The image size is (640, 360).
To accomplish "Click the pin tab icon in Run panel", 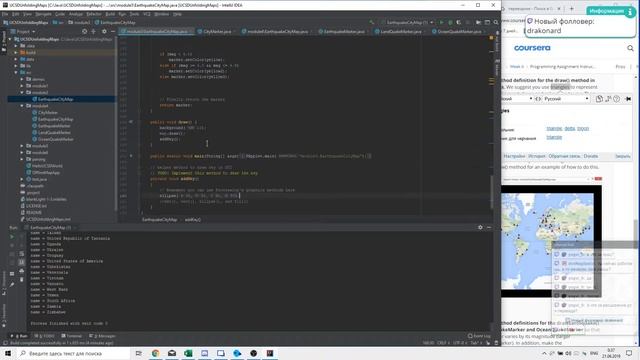I will pos(12,284).
